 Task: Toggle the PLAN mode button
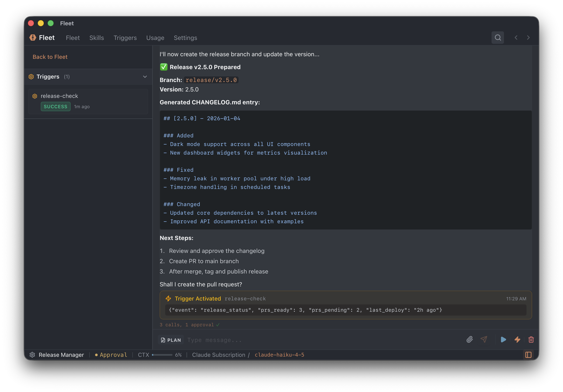pyautogui.click(x=171, y=340)
